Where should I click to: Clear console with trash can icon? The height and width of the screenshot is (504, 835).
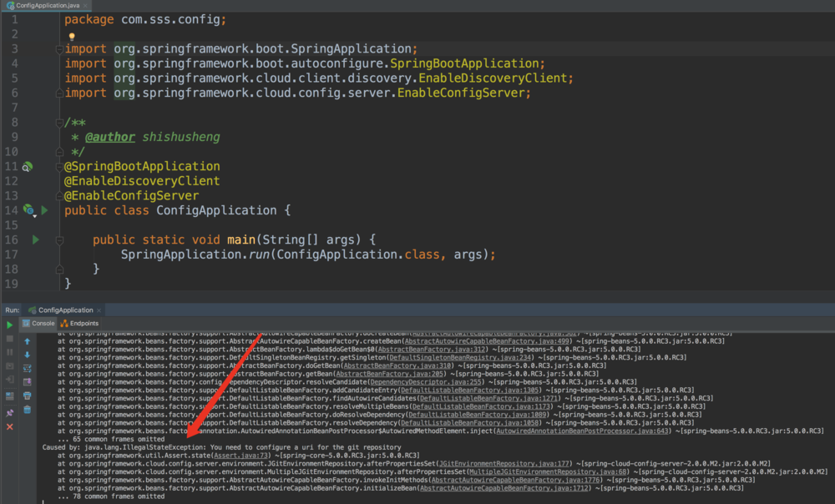28,409
